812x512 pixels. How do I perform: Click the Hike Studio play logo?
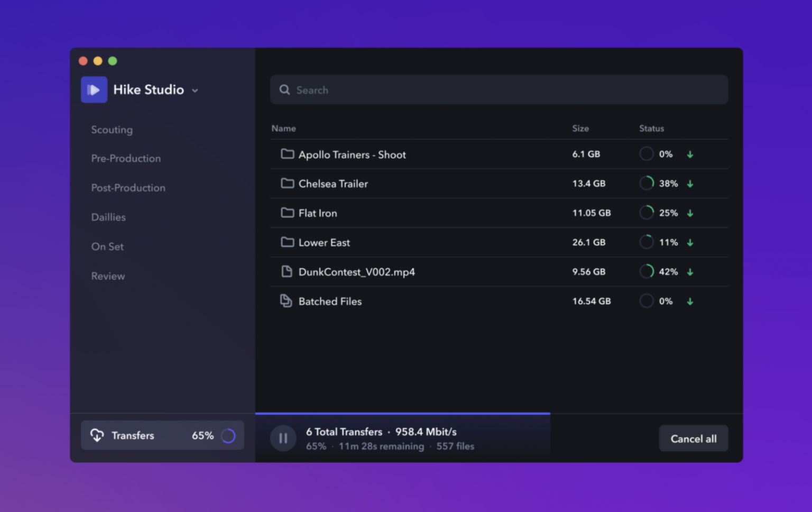tap(94, 89)
